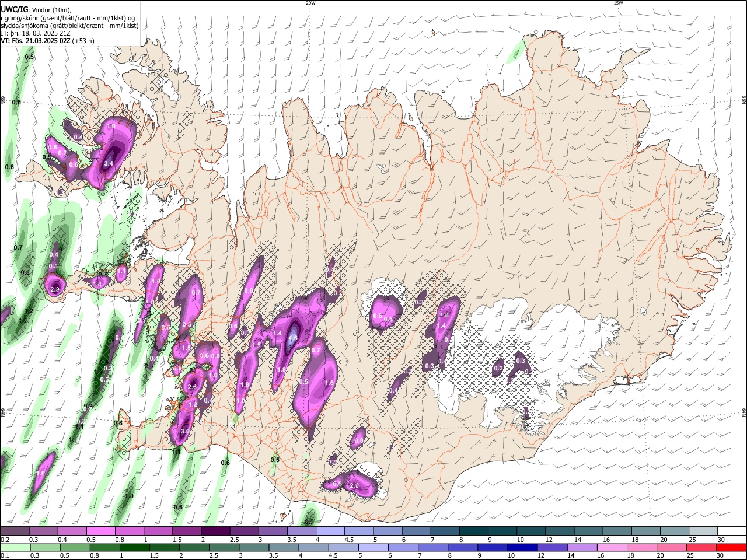The image size is (747, 560).
Task: Click the IT: þri. 18. 03. 2025 21Z line
Action: pyautogui.click(x=37, y=33)
